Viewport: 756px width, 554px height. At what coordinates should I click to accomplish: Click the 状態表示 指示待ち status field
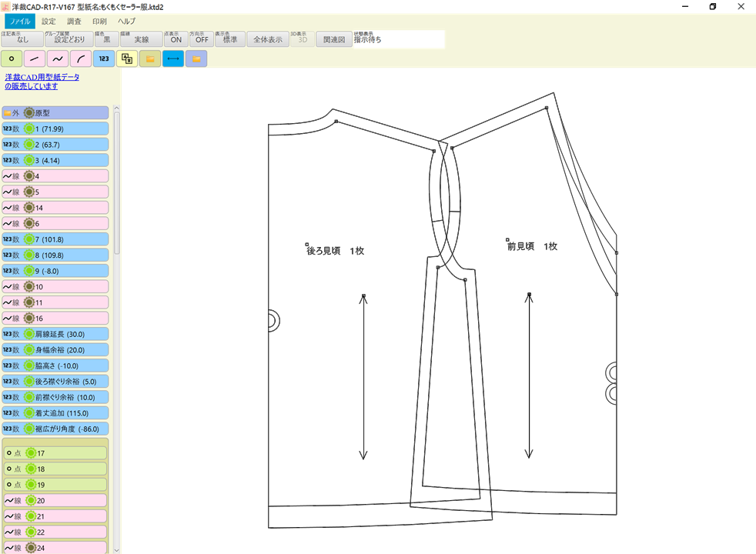[399, 39]
